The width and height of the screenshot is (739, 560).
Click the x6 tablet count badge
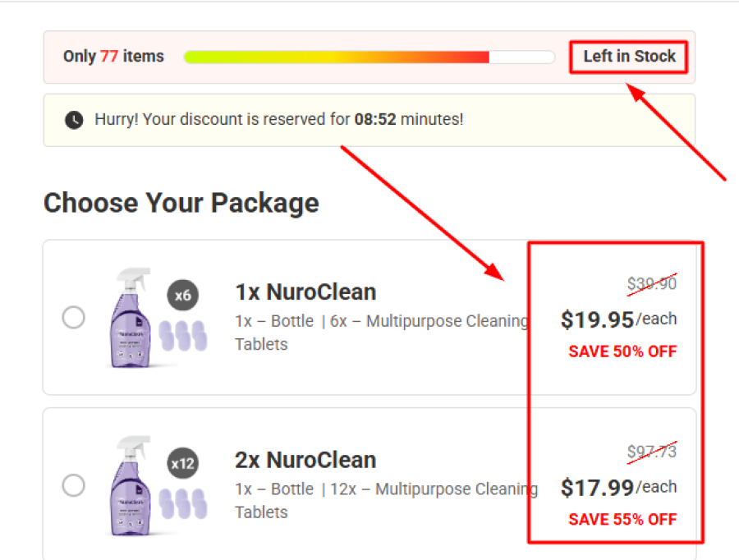pyautogui.click(x=183, y=296)
